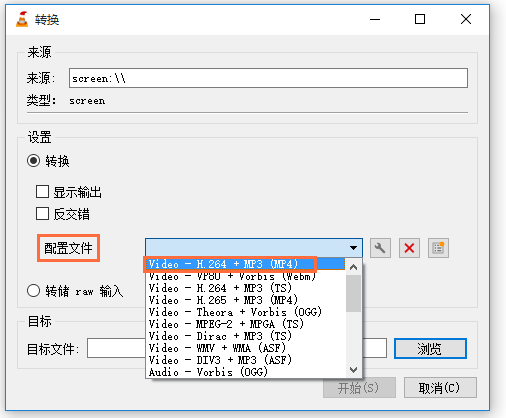Select the 转储 raw 输入 radio button

[33, 291]
